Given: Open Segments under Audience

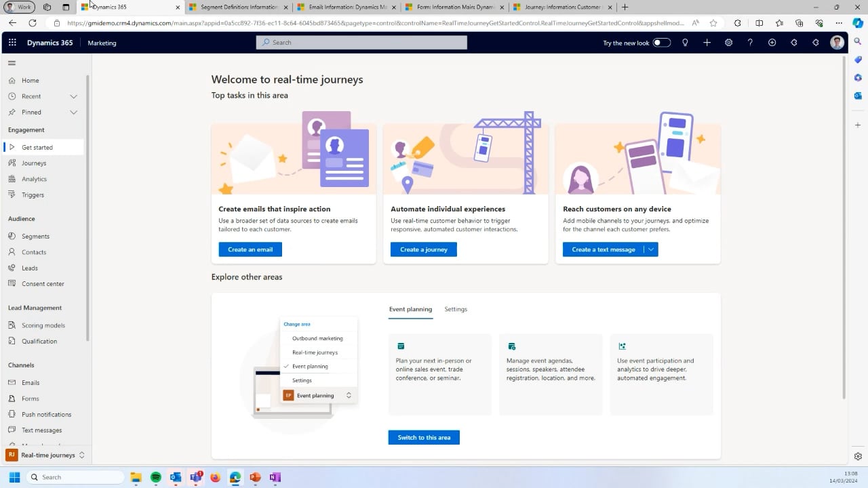Looking at the screenshot, I should [35, 236].
